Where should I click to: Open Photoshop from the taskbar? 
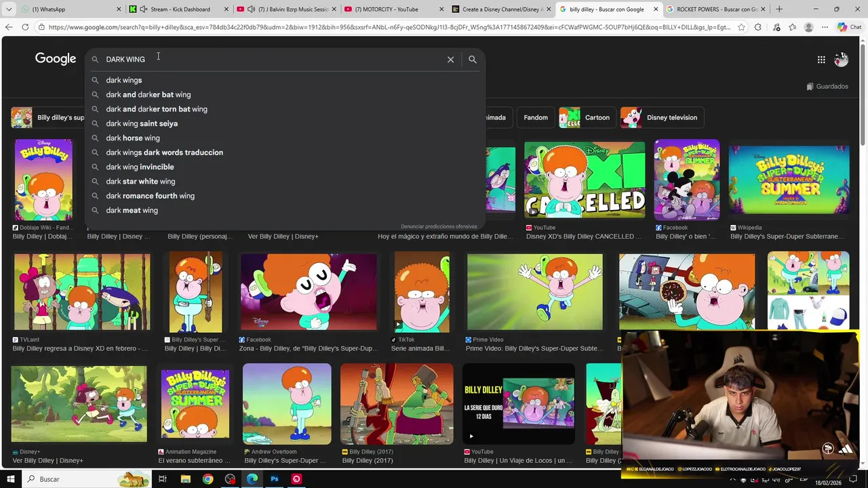tap(275, 479)
